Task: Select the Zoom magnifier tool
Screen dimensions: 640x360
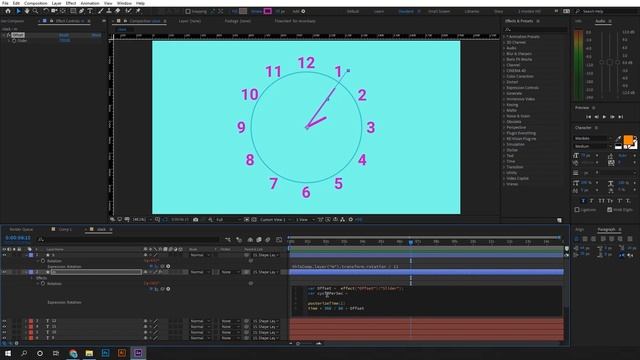Action: tap(36, 11)
